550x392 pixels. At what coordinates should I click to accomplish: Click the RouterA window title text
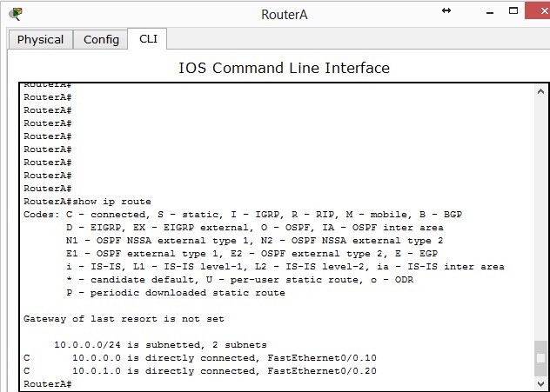[x=285, y=15]
